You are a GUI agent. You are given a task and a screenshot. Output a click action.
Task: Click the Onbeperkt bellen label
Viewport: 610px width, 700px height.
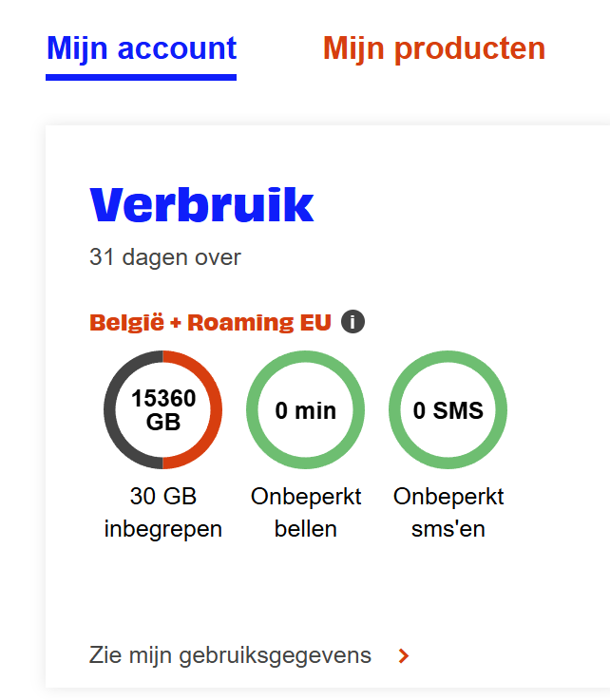click(x=306, y=513)
